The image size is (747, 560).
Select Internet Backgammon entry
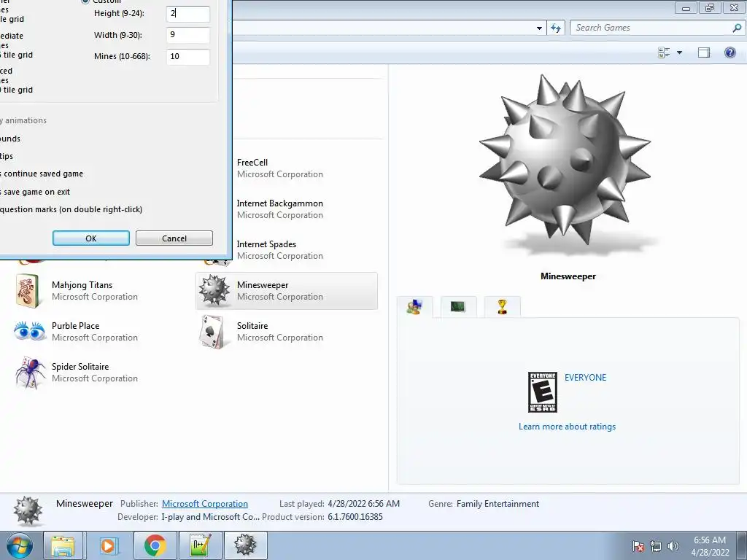click(x=279, y=209)
